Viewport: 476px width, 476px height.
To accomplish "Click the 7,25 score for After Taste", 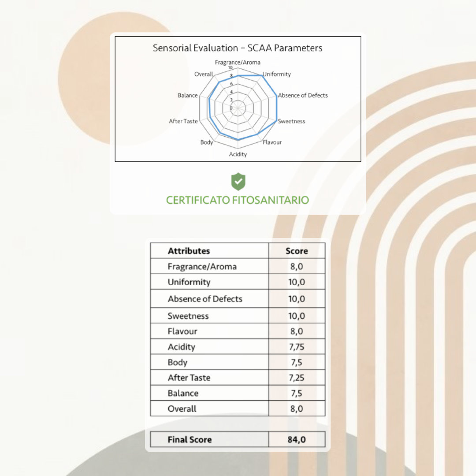I will tap(297, 378).
